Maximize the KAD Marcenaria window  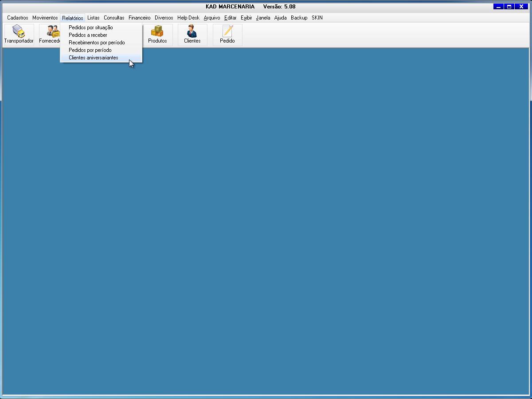click(509, 7)
